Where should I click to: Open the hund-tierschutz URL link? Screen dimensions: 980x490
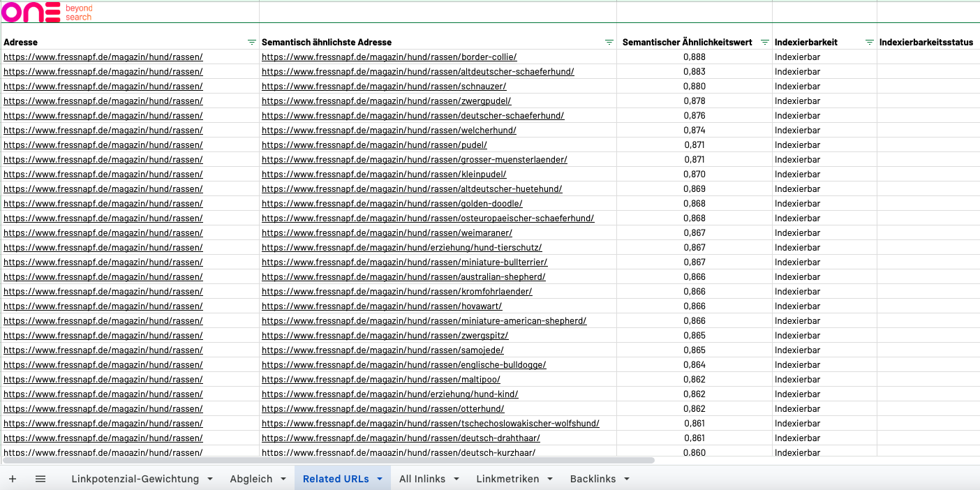pos(402,248)
